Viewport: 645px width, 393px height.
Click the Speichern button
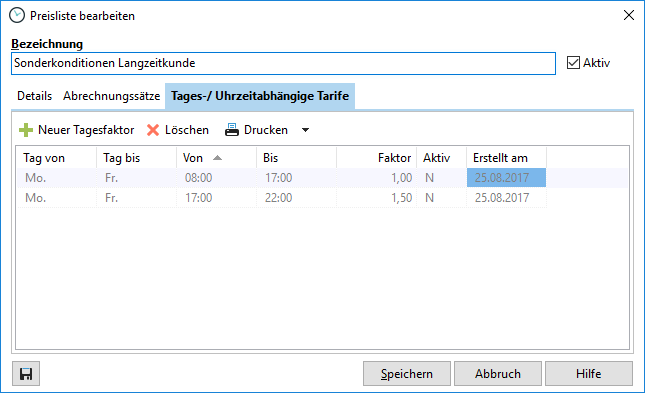pyautogui.click(x=407, y=374)
